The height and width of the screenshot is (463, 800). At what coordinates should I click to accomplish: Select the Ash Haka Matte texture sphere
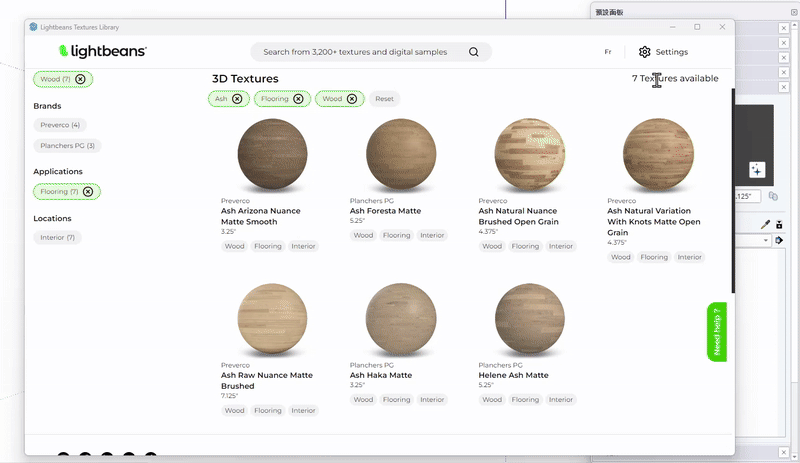pyautogui.click(x=401, y=319)
